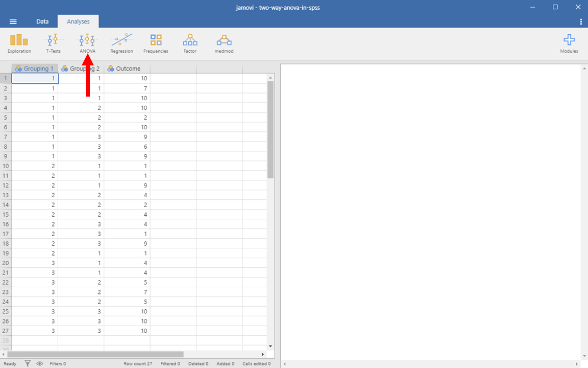Switch to the Data tab
588x368 pixels.
pyautogui.click(x=42, y=21)
